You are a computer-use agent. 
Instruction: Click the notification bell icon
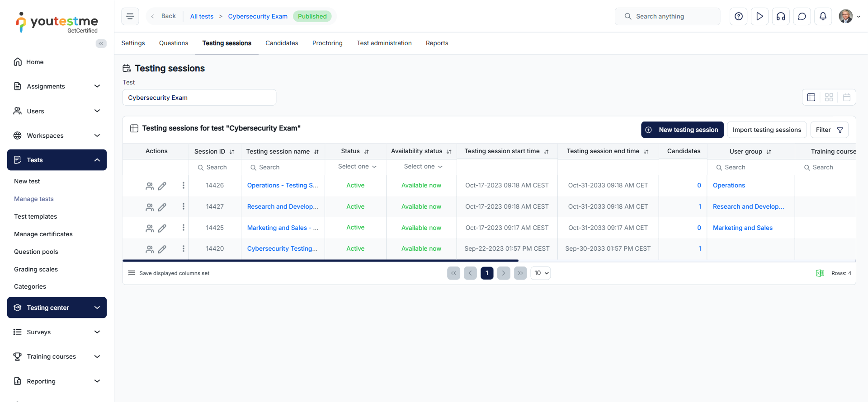click(823, 16)
